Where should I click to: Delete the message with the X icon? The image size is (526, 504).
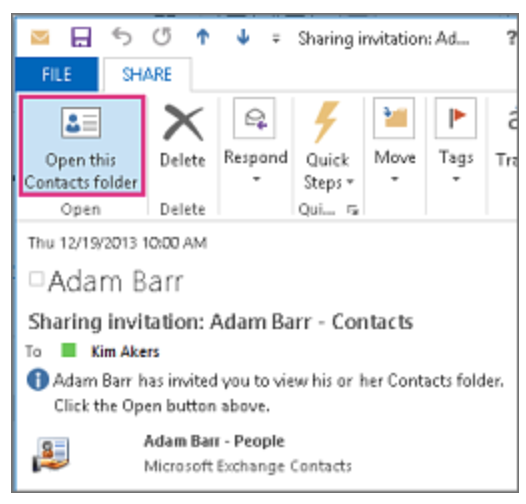pos(183,122)
